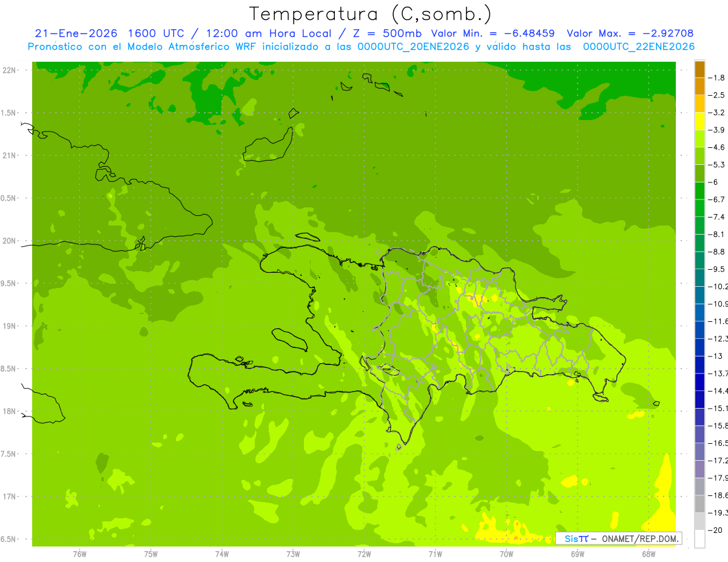Viewport: 728px width, 562px height.
Task: Click the '69W' longitude label
Action: pos(578,554)
